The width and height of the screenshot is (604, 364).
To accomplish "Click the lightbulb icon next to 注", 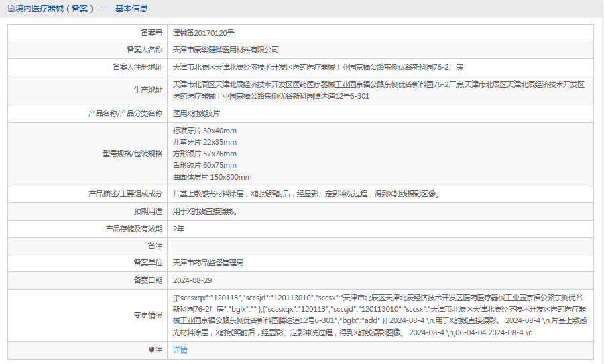I will point(151,350).
